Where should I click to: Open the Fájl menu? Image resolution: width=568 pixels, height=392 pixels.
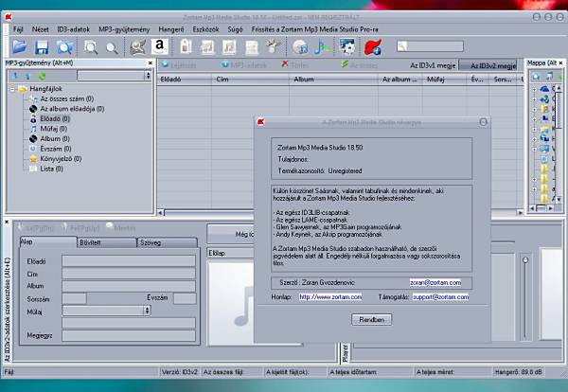point(18,29)
